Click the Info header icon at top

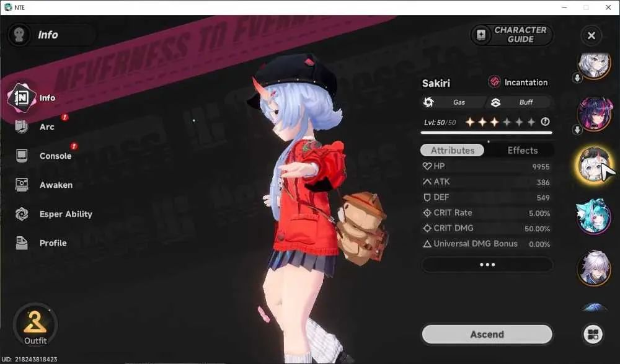tap(19, 35)
